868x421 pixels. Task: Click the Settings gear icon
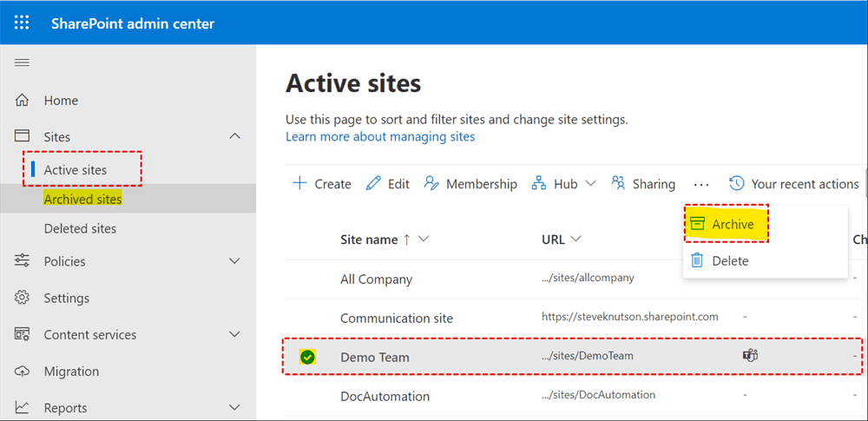click(x=23, y=298)
